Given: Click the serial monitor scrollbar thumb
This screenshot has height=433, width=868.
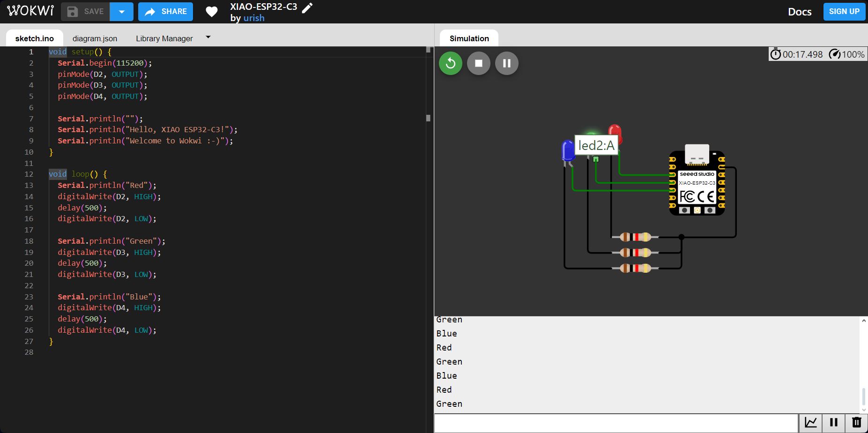Looking at the screenshot, I should click(x=864, y=396).
